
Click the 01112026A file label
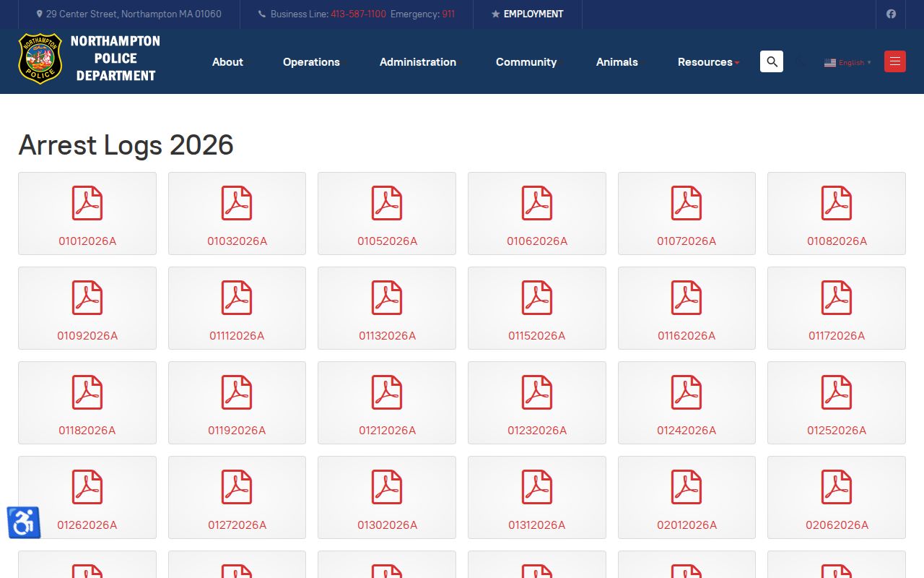point(237,335)
